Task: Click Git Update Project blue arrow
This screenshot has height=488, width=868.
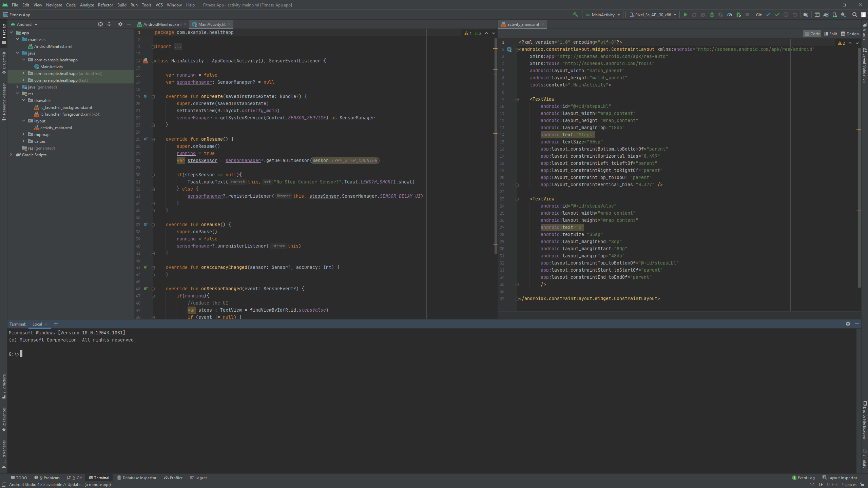Action: pos(769,15)
